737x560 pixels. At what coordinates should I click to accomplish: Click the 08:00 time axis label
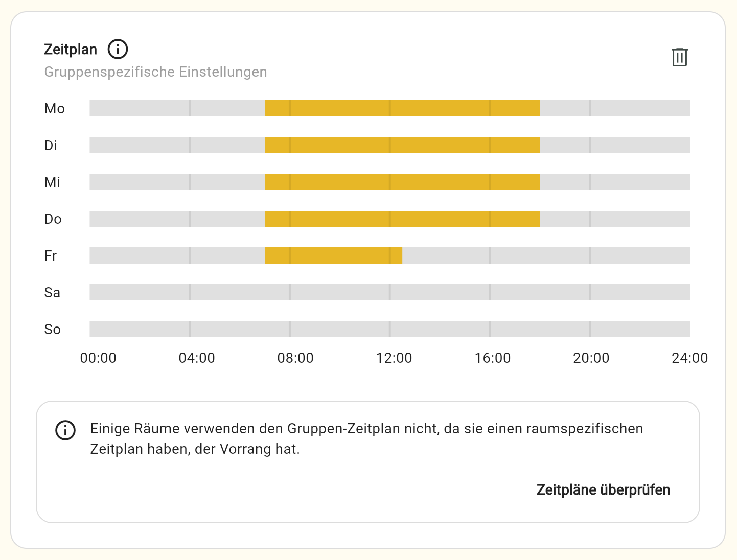click(x=295, y=358)
